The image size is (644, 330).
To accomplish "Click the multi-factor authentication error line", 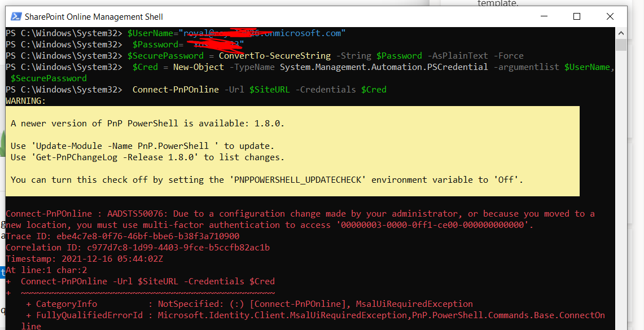I will [269, 225].
